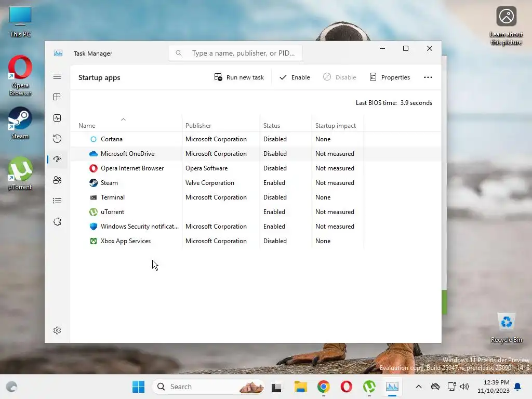Screen dimensions: 532x399
Task: Select Windows Security notification startup entry
Action: [x=256, y=227]
